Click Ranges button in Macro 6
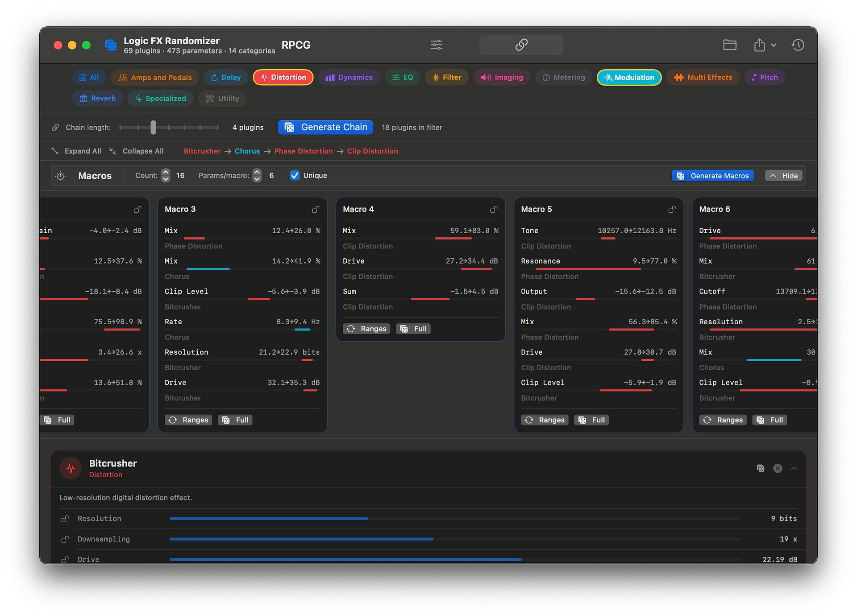 click(x=723, y=420)
